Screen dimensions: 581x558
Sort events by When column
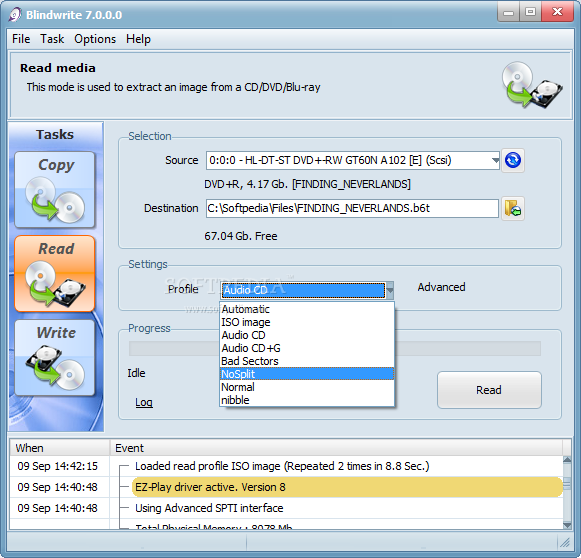point(59,448)
